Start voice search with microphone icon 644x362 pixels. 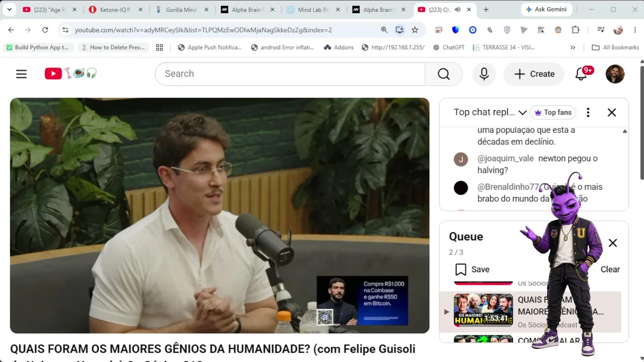coord(484,74)
